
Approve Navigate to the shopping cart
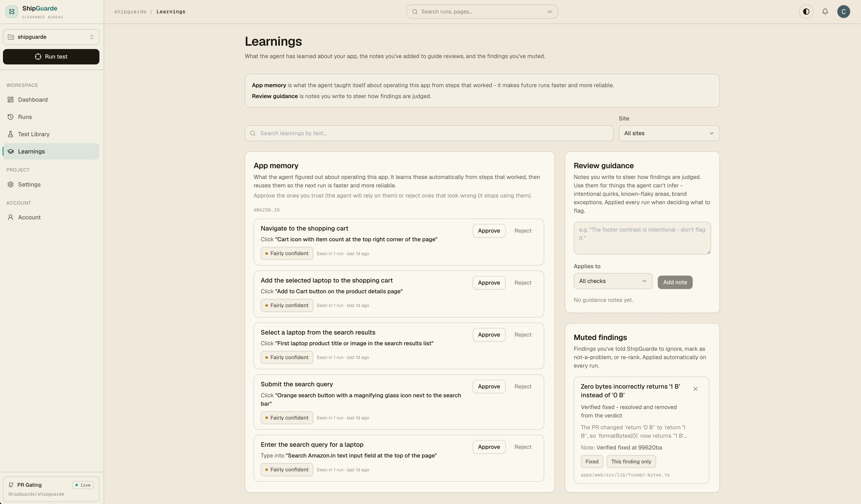[489, 231]
